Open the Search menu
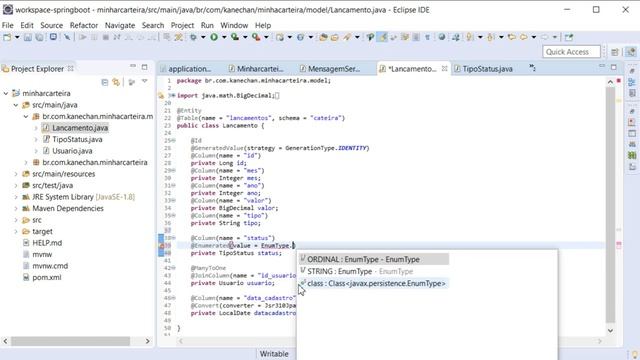The image size is (640, 360). click(x=153, y=25)
